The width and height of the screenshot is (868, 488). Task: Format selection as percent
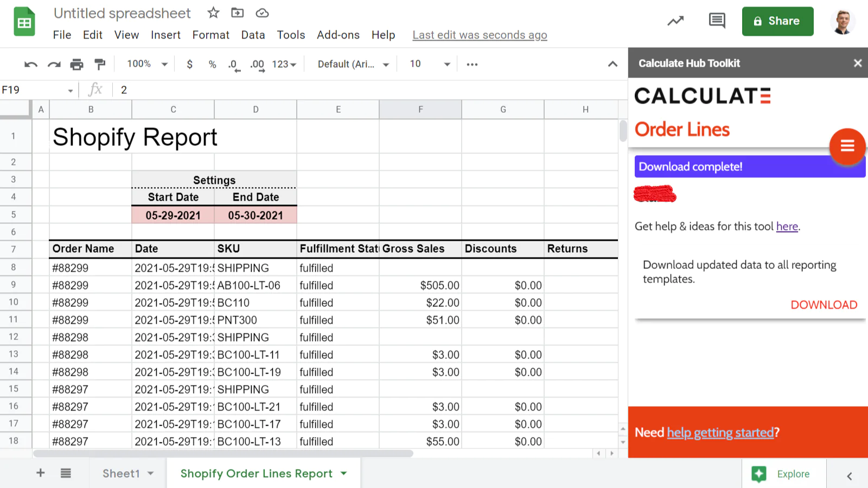point(212,65)
